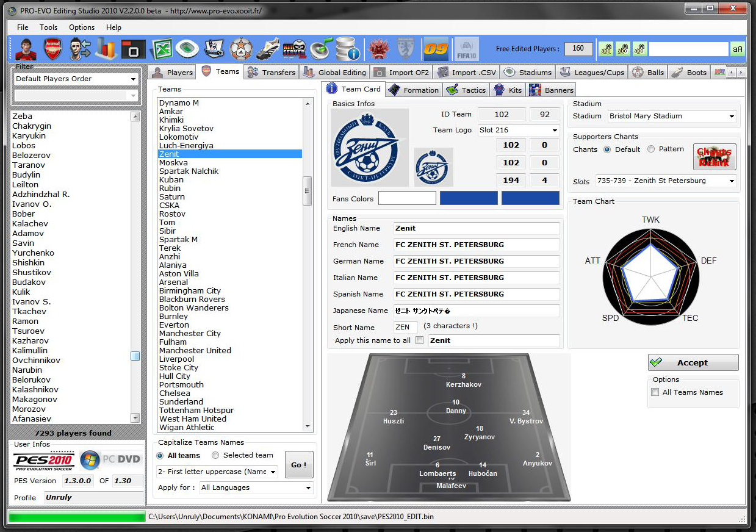Screen dimensions: 756x532
Task: Click the aA case toggle button
Action: coord(738,49)
